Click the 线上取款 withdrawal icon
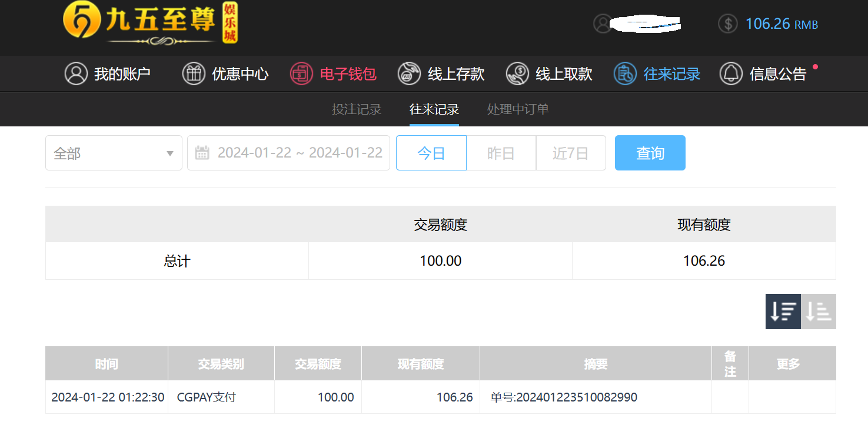This screenshot has height=425, width=868. point(517,74)
